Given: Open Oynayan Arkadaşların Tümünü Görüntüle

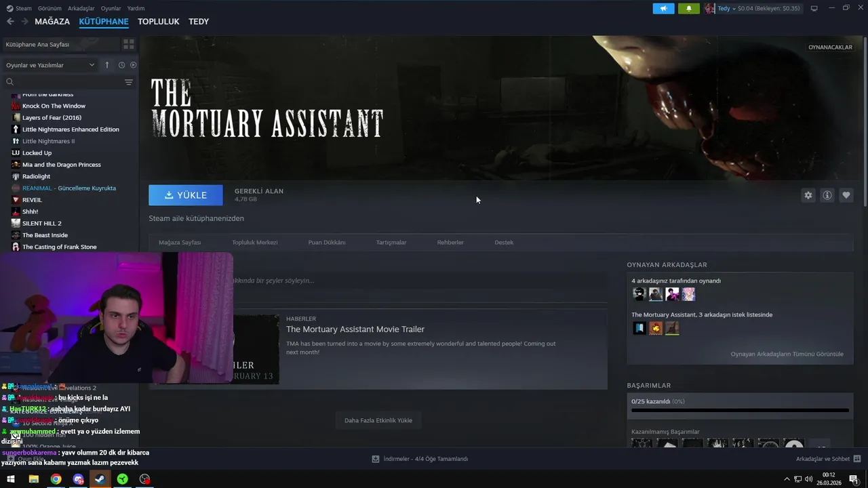Looking at the screenshot, I should tap(787, 354).
